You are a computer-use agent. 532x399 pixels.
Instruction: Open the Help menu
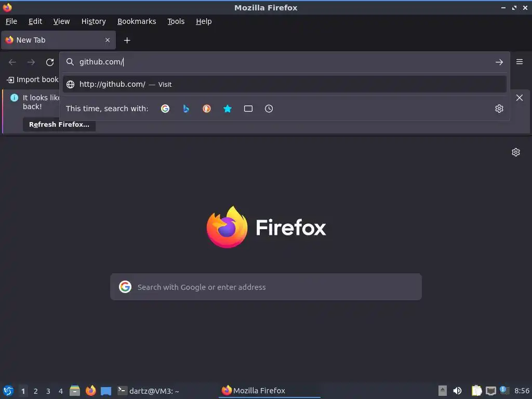pos(204,21)
